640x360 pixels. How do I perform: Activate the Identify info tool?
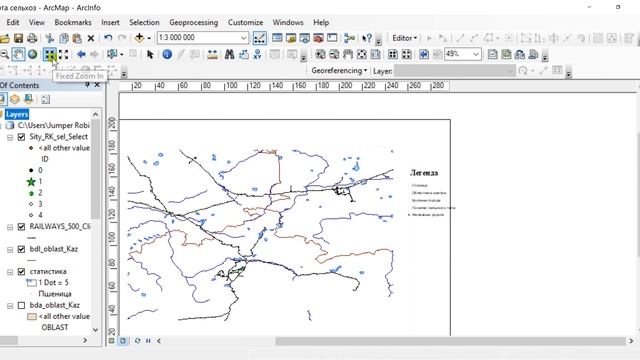pos(167,54)
